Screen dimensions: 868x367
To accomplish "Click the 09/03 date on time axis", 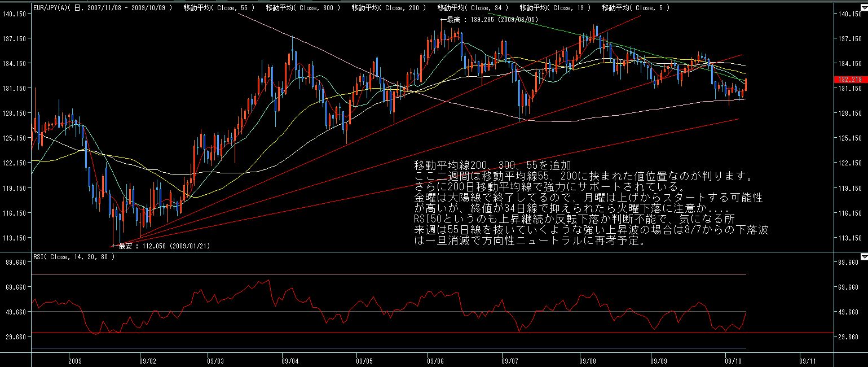I will [x=215, y=360].
